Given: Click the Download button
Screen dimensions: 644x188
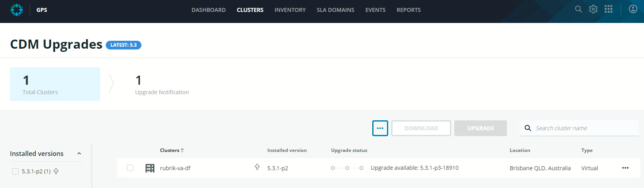Looking at the screenshot, I should click(421, 128).
